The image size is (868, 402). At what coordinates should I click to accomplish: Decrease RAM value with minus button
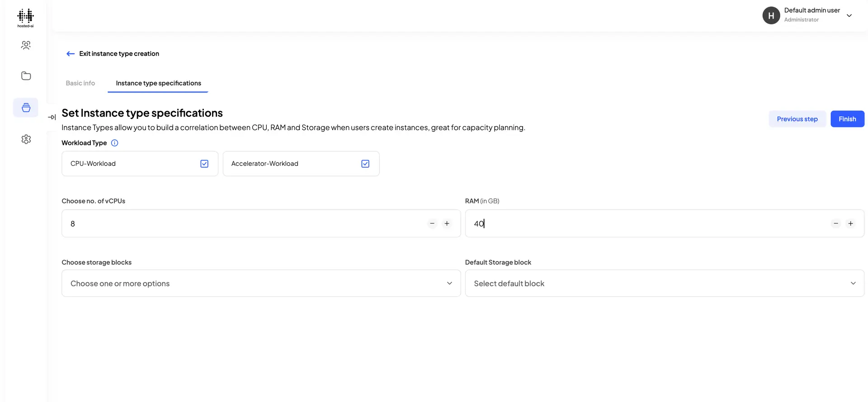(836, 224)
